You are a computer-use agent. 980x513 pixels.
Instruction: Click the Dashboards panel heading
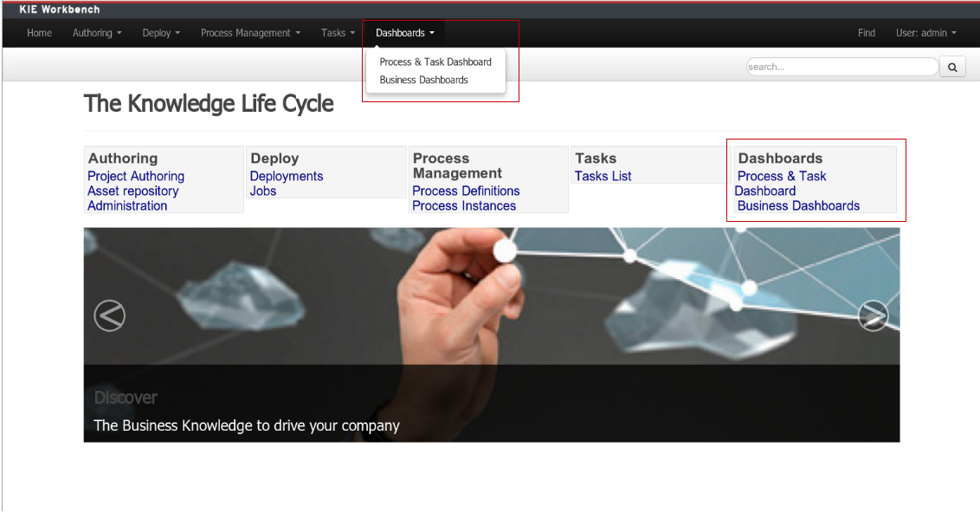point(781,159)
